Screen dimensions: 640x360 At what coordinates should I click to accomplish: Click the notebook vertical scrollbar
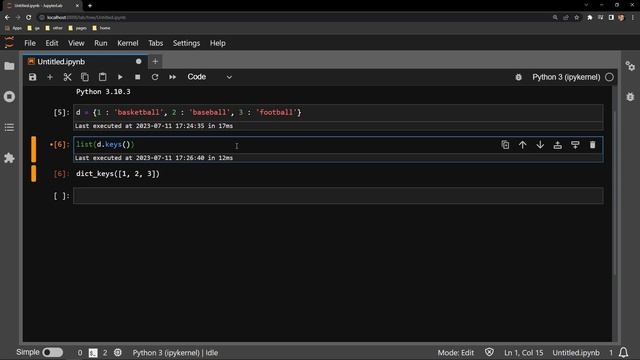tap(614, 192)
